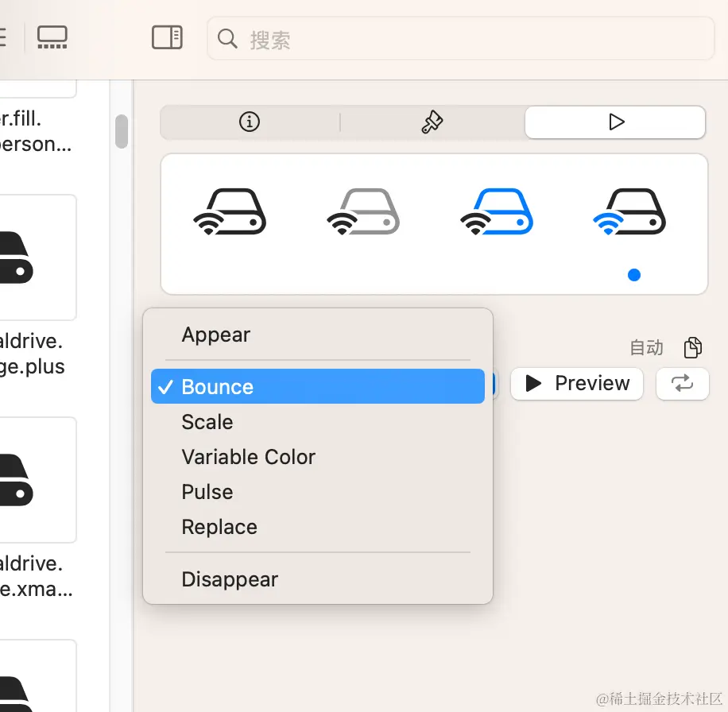Screen dimensions: 728x712
Task: Open the symbol info inspector tab
Action: pos(249,122)
